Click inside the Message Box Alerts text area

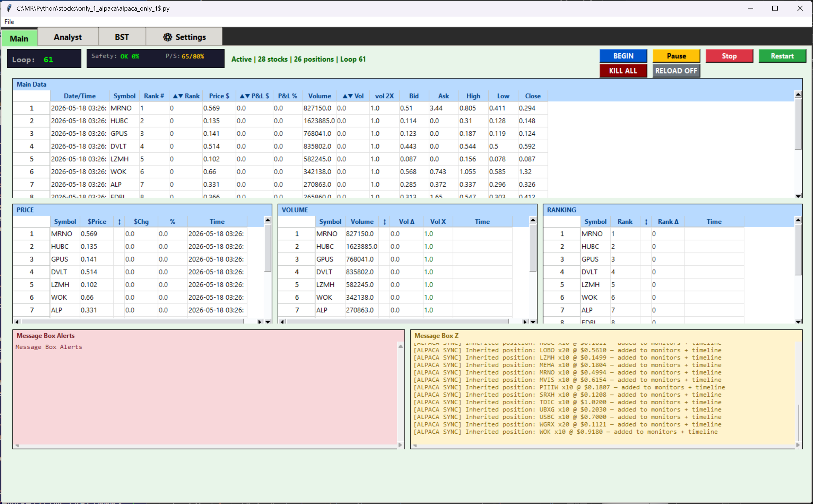[x=205, y=392]
